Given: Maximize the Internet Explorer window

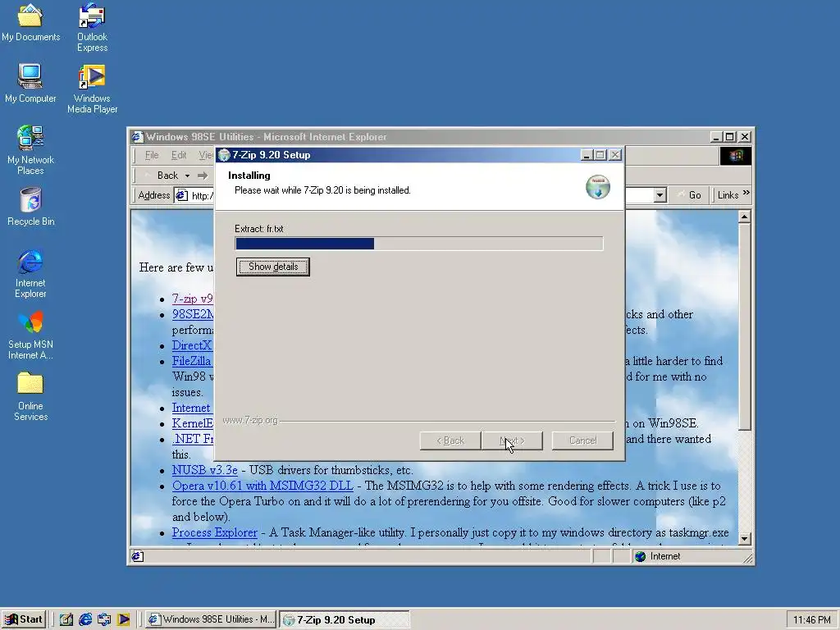Looking at the screenshot, I should [729, 137].
